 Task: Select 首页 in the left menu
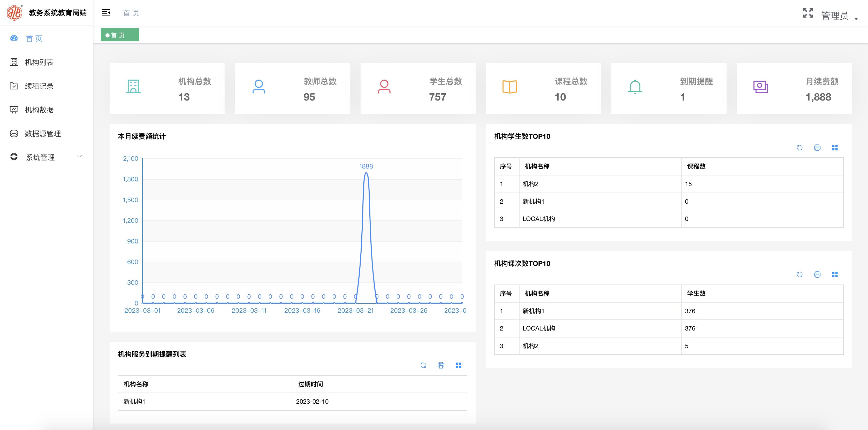(34, 39)
